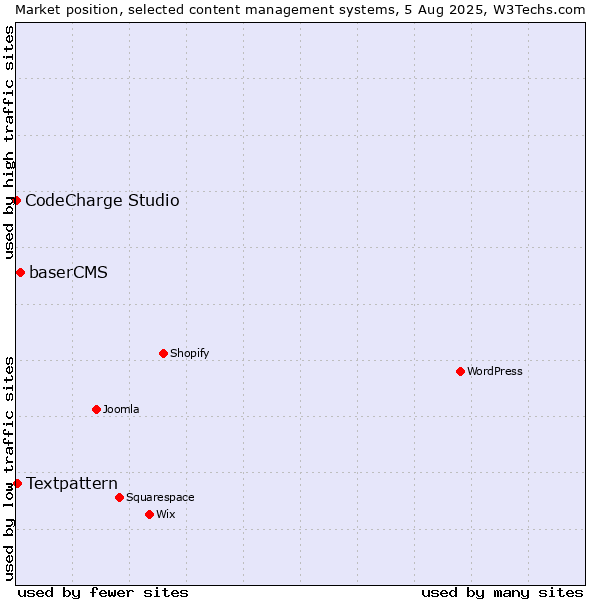
Task: Click the chart title mentioning W3Techs.com
Action: (x=300, y=10)
